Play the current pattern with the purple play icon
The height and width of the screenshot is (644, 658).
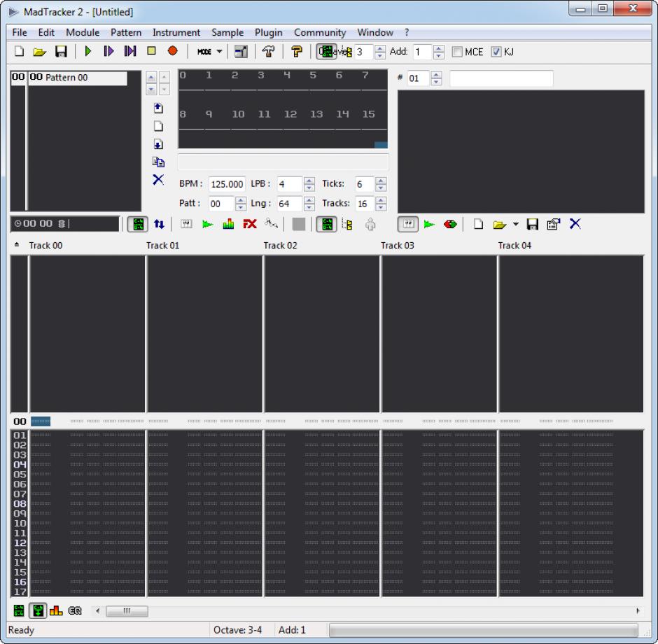[x=108, y=51]
